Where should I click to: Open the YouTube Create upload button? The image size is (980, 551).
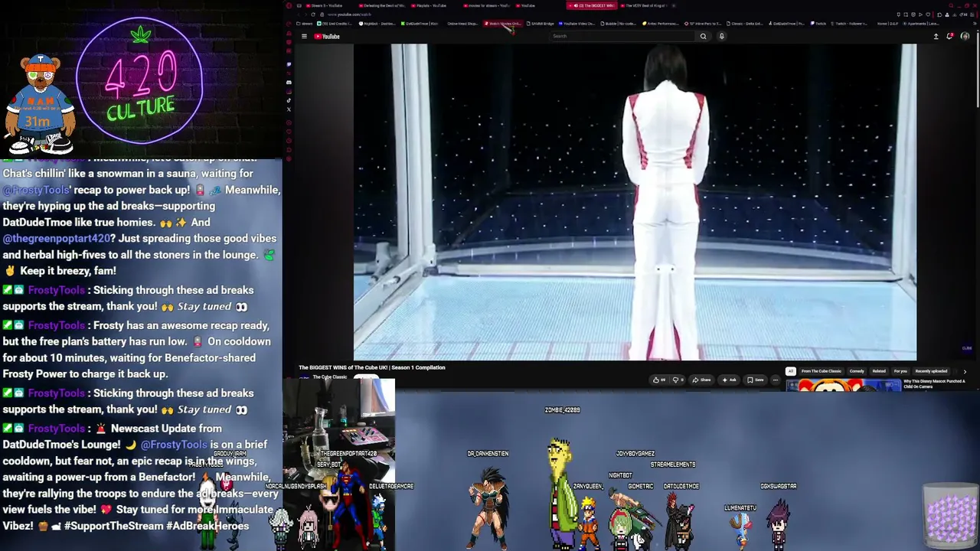[936, 36]
